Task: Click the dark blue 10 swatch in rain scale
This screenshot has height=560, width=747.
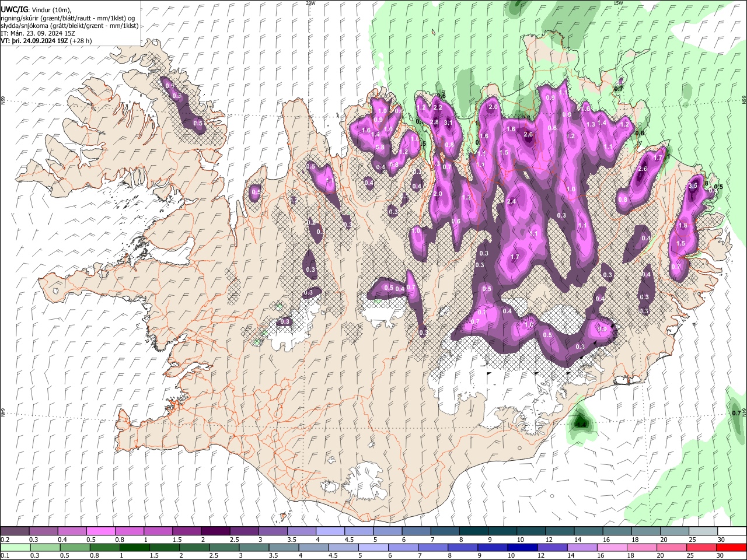Action: (x=522, y=547)
